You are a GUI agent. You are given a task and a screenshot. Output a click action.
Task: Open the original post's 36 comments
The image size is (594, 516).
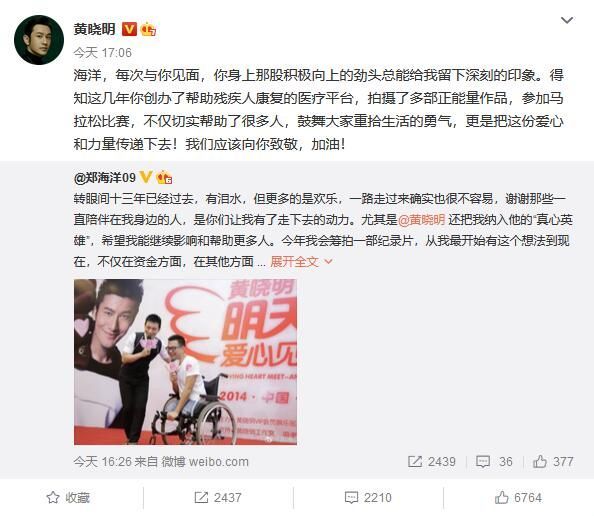(x=494, y=461)
